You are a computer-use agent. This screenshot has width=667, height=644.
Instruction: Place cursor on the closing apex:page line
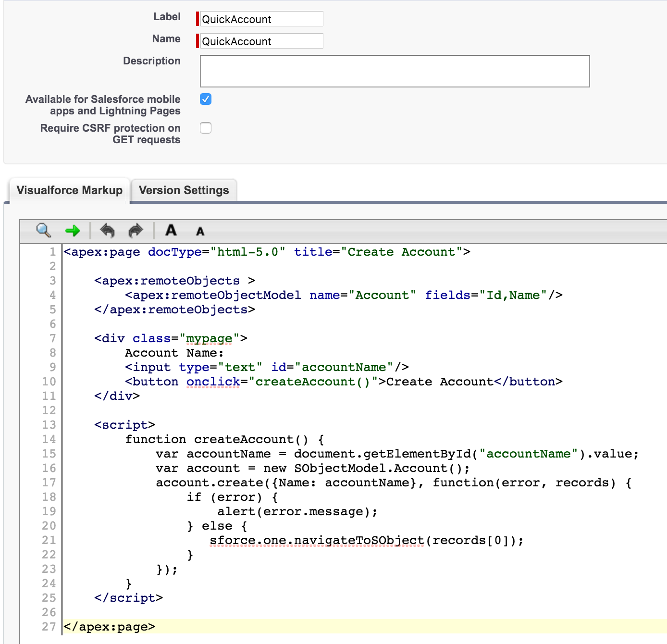coord(110,627)
